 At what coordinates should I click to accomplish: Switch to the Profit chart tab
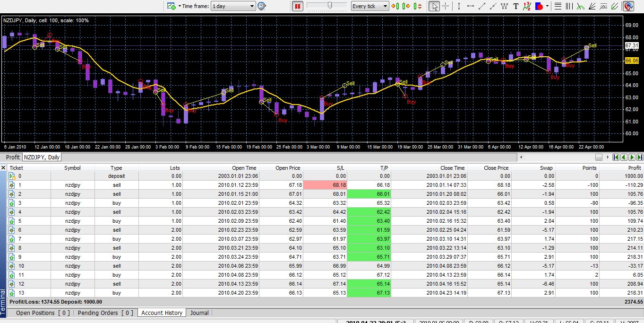pyautogui.click(x=13, y=157)
